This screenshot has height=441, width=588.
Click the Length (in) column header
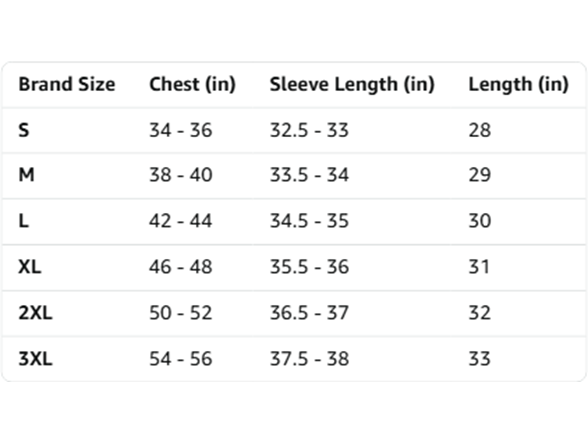tap(519, 84)
